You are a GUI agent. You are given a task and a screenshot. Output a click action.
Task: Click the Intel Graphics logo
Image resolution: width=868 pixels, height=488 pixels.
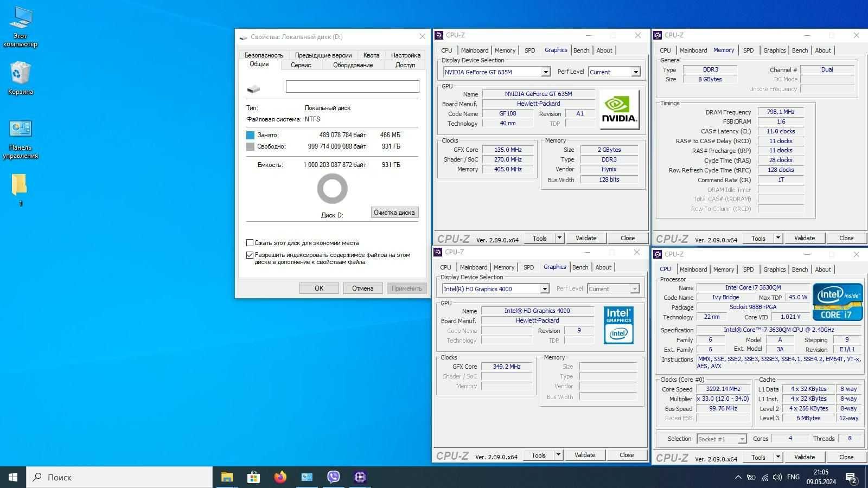tap(618, 325)
